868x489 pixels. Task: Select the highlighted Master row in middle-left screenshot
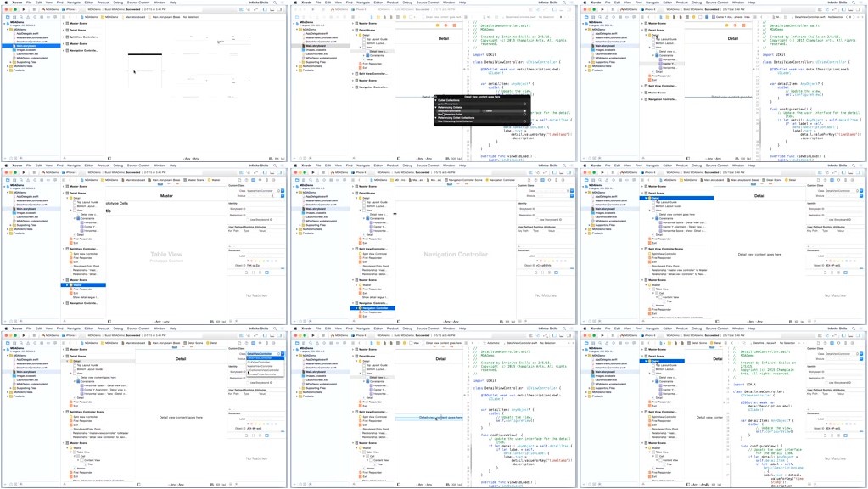coord(83,284)
